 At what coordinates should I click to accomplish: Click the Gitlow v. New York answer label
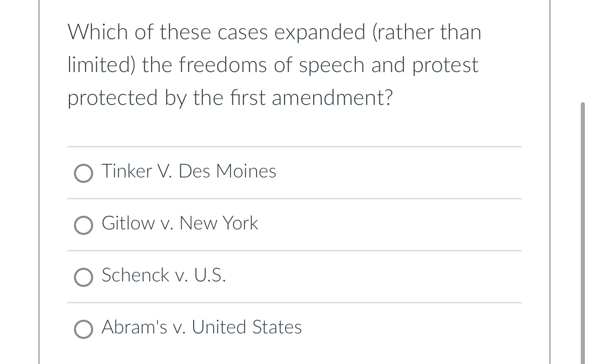(x=180, y=224)
